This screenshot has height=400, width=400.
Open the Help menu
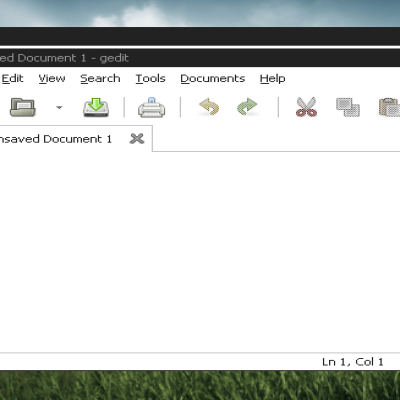coord(272,79)
